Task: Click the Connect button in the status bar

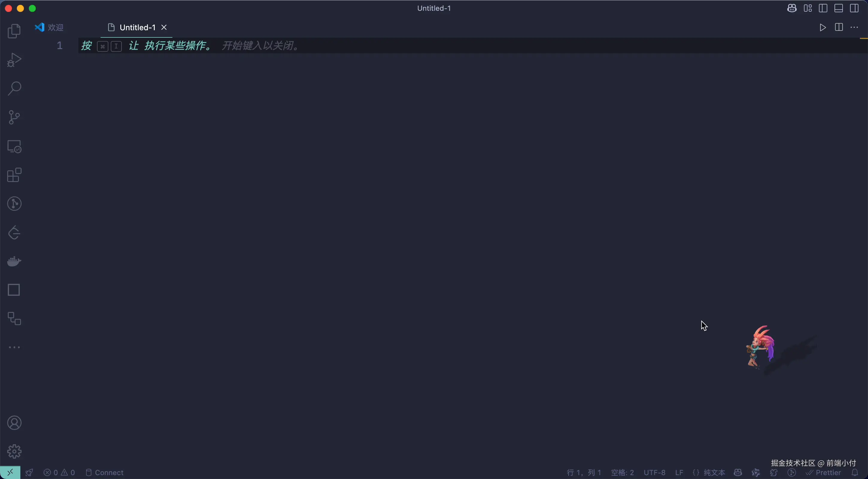Action: coord(104,472)
